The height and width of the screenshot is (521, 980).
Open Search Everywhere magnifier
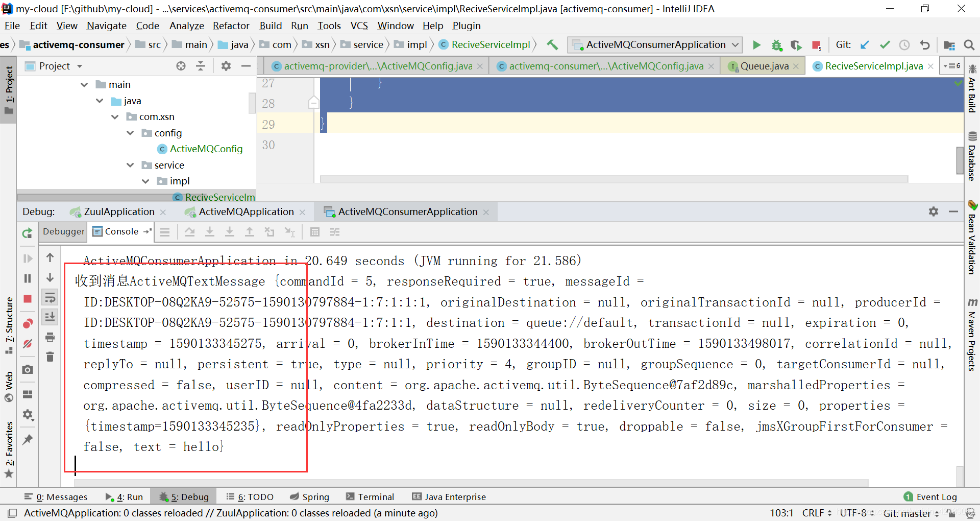click(969, 45)
